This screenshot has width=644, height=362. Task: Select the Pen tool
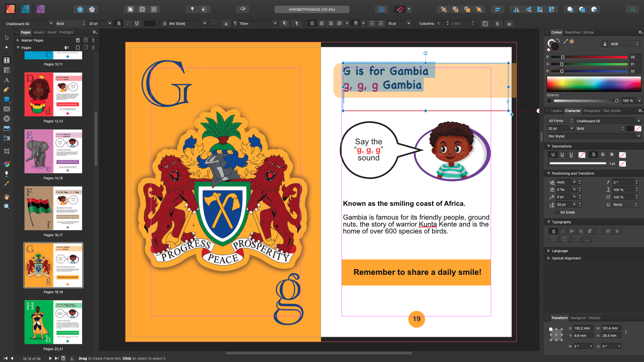[7, 89]
